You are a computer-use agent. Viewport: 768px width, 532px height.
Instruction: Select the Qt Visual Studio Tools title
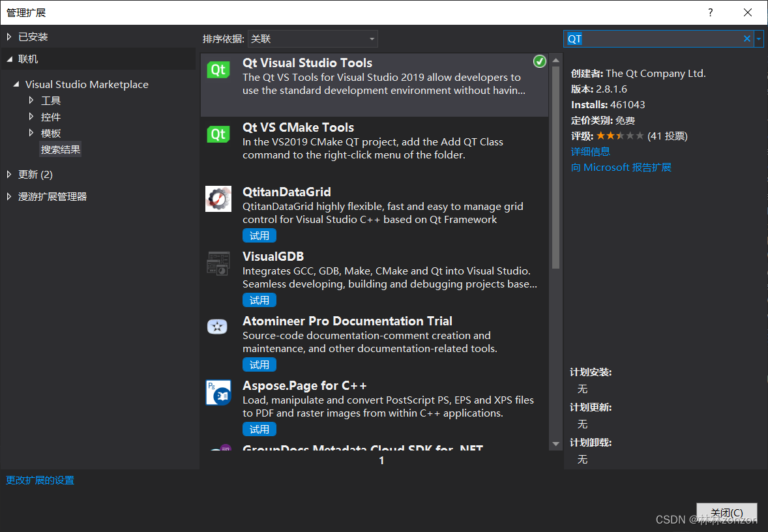click(307, 63)
